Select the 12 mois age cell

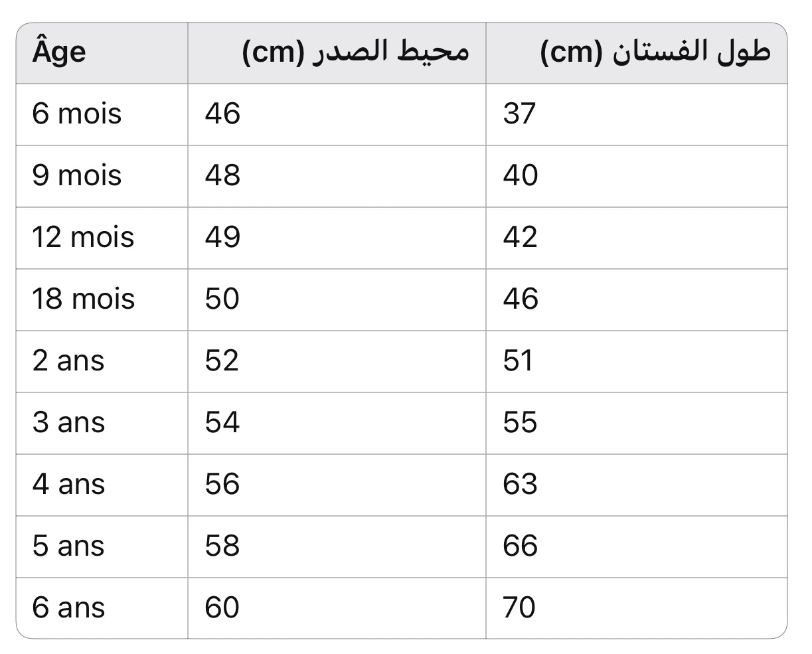coord(83,238)
